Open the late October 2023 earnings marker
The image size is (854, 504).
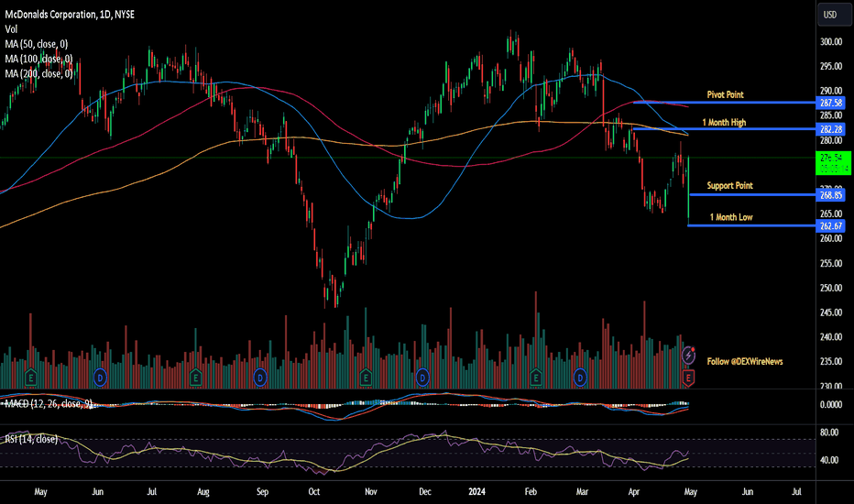click(366, 377)
